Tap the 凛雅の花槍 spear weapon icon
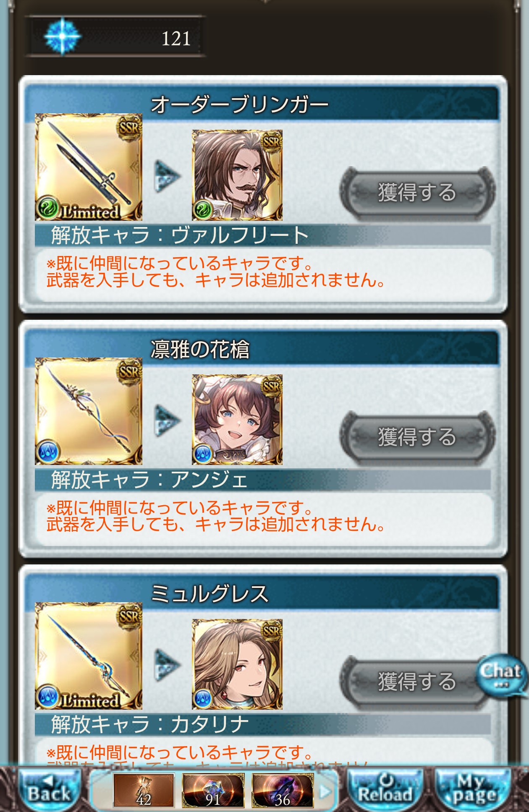Image resolution: width=529 pixels, height=812 pixels. [x=89, y=411]
